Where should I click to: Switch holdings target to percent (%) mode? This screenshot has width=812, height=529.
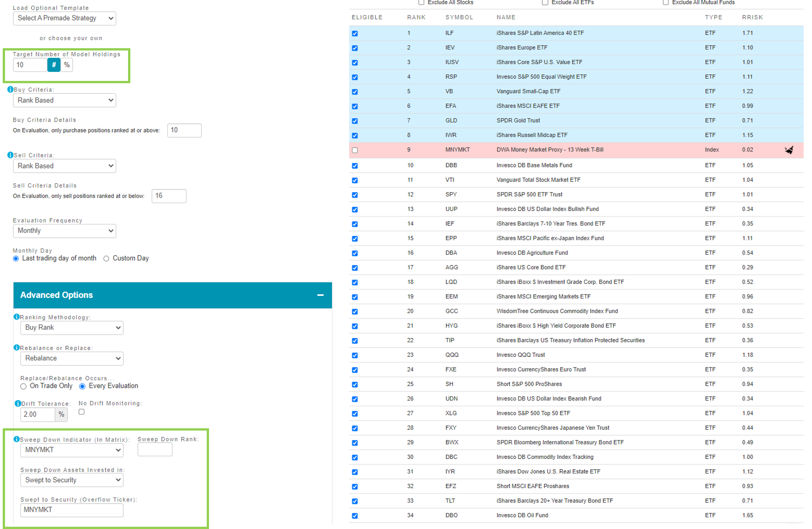pyautogui.click(x=67, y=65)
